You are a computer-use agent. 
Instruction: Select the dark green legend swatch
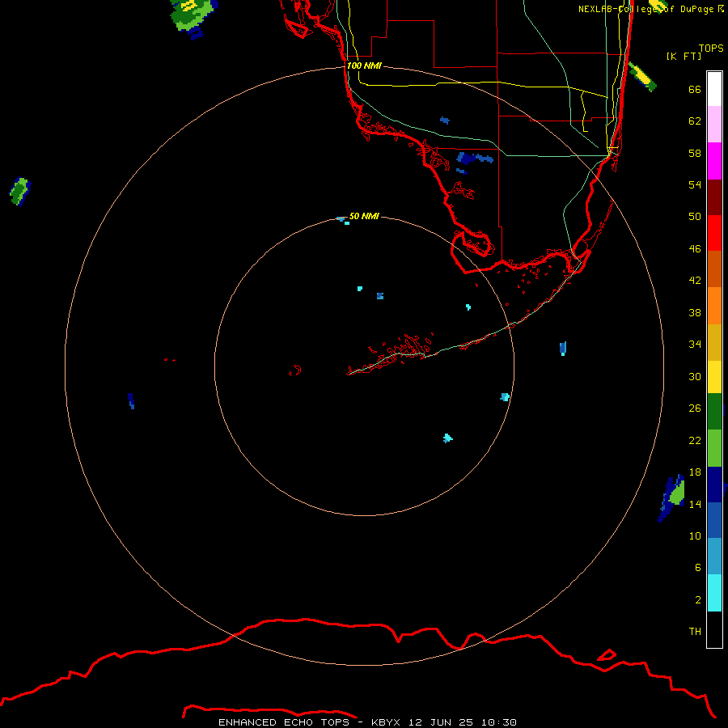tap(714, 412)
